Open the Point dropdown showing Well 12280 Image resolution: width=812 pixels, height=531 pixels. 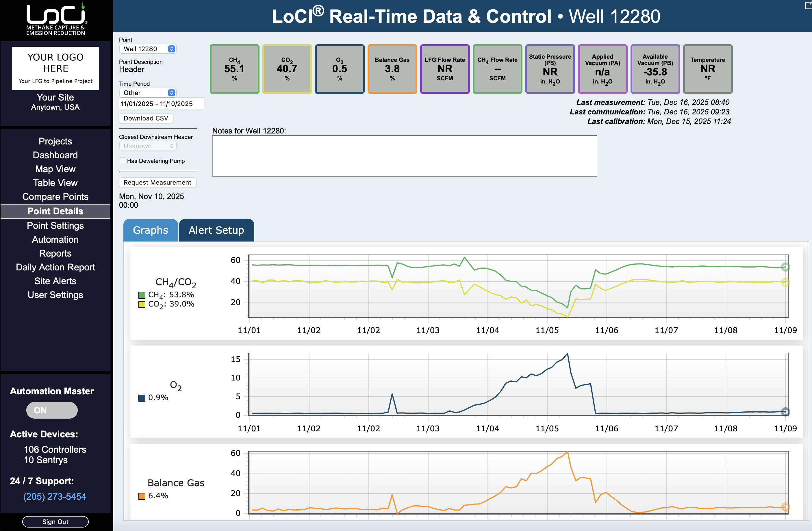[x=147, y=49]
